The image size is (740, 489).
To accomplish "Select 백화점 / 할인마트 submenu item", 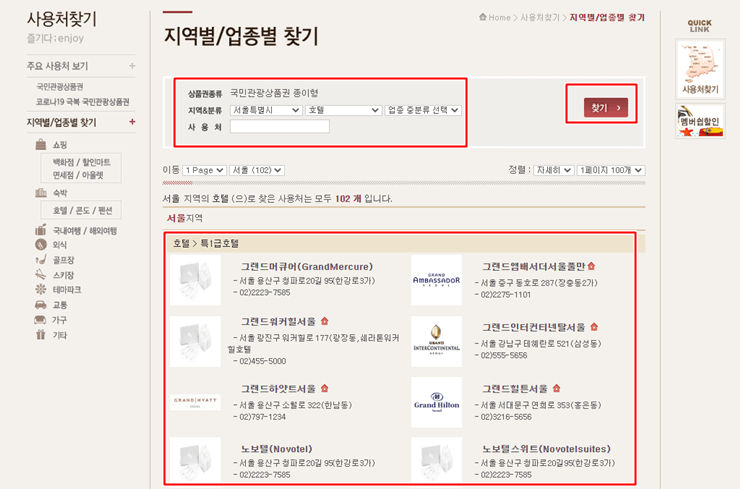I will [x=82, y=162].
